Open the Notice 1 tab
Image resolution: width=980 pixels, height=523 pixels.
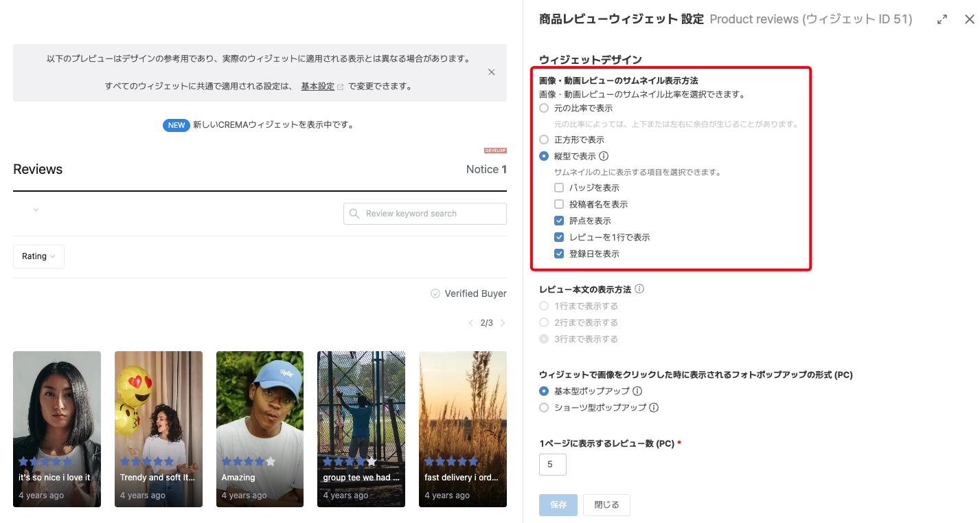click(x=486, y=169)
